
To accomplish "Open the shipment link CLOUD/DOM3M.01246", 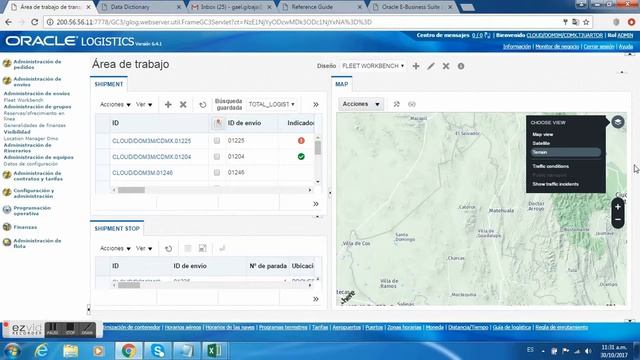I will (142, 173).
